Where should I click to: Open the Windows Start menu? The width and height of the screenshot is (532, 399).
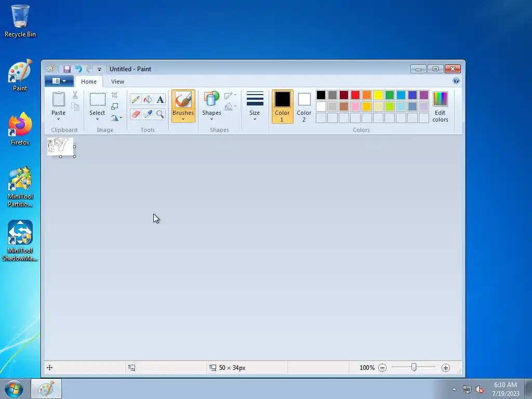[14, 389]
